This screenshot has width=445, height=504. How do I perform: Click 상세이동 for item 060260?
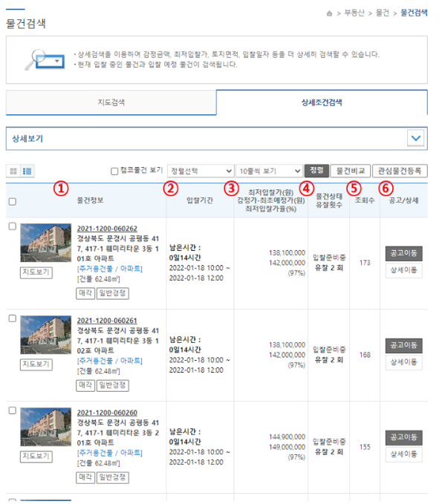click(x=404, y=454)
